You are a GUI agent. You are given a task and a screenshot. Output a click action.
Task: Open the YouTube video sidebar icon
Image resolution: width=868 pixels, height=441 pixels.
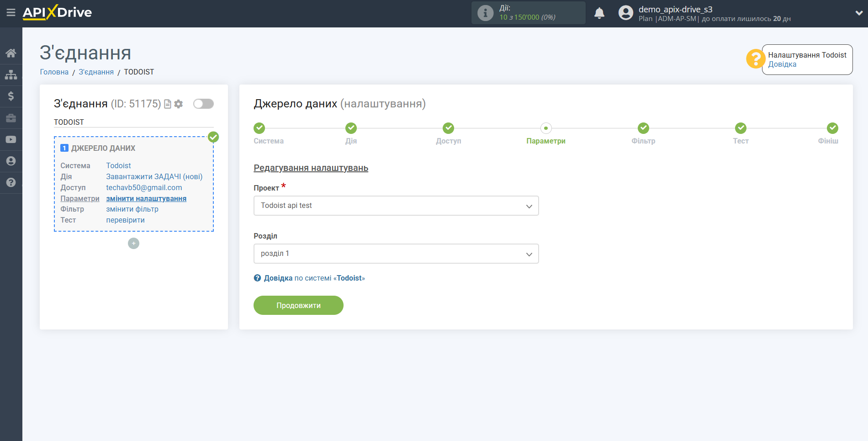click(11, 139)
